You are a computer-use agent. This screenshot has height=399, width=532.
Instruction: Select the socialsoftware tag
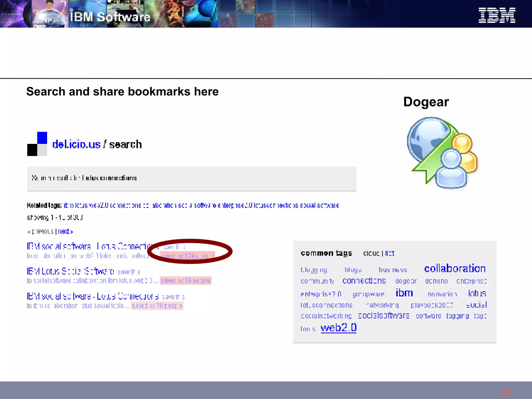click(x=384, y=316)
